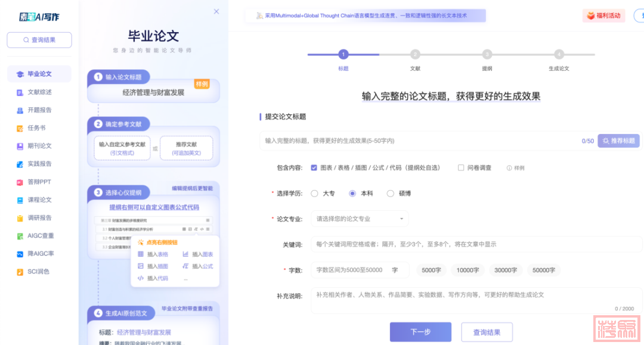Open the 论文专业 dropdown selector

coord(360,219)
